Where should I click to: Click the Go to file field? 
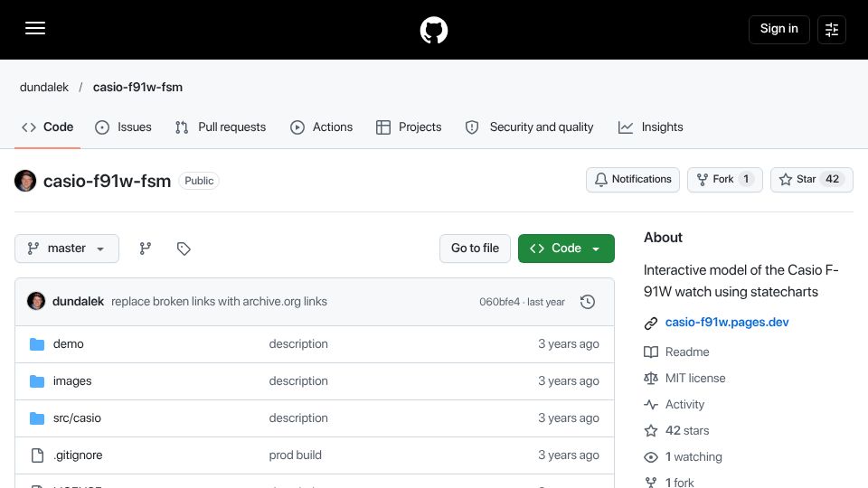click(475, 249)
